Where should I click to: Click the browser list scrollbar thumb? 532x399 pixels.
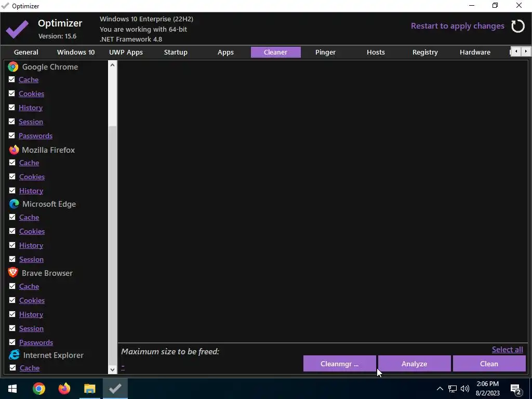(x=112, y=246)
